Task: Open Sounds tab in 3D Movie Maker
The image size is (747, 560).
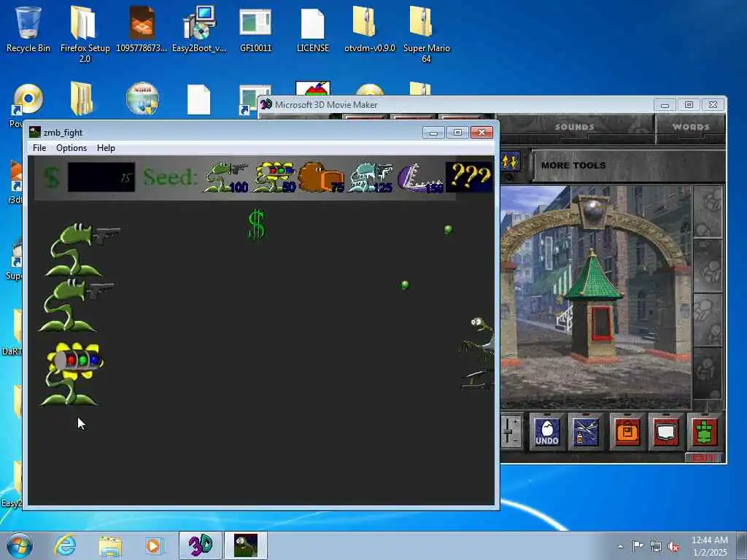Action: coord(574,127)
